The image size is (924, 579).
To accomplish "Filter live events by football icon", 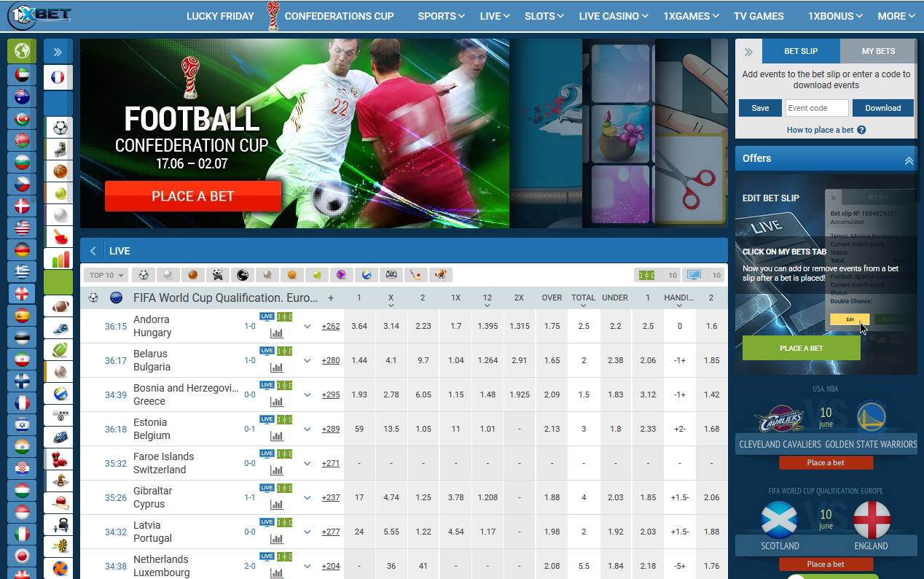I will point(144,275).
